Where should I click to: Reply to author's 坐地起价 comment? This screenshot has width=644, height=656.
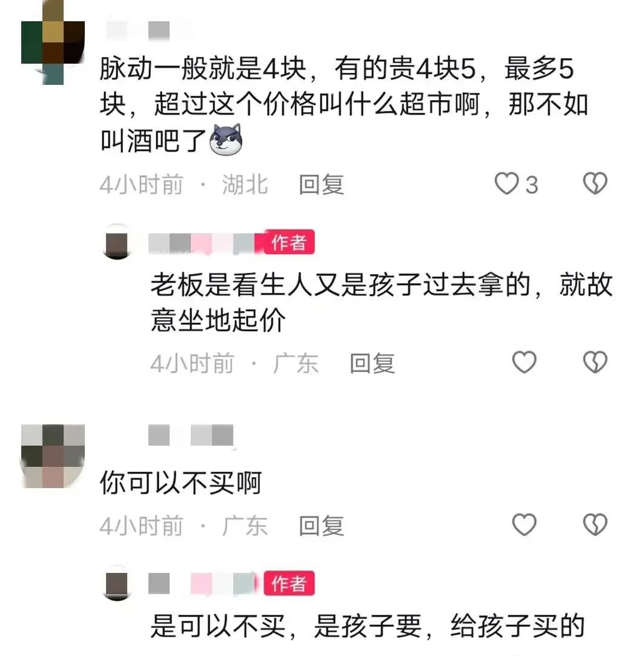[x=373, y=363]
